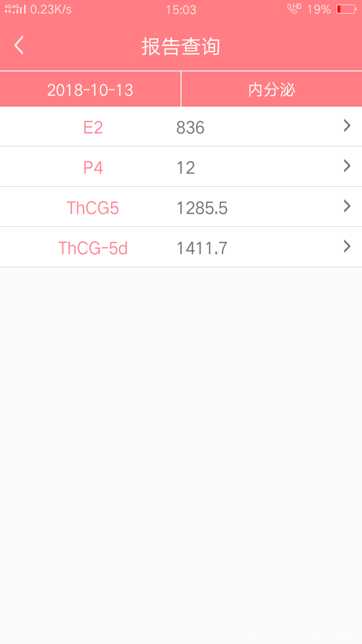The height and width of the screenshot is (644, 362).
Task: Click the 1411.7 result value
Action: pos(202,248)
